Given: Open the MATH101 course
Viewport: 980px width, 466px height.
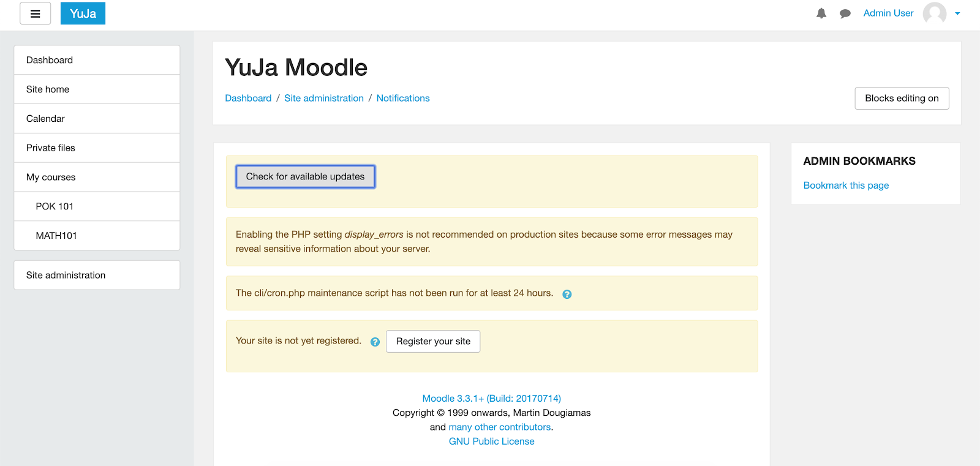Looking at the screenshot, I should (56, 236).
